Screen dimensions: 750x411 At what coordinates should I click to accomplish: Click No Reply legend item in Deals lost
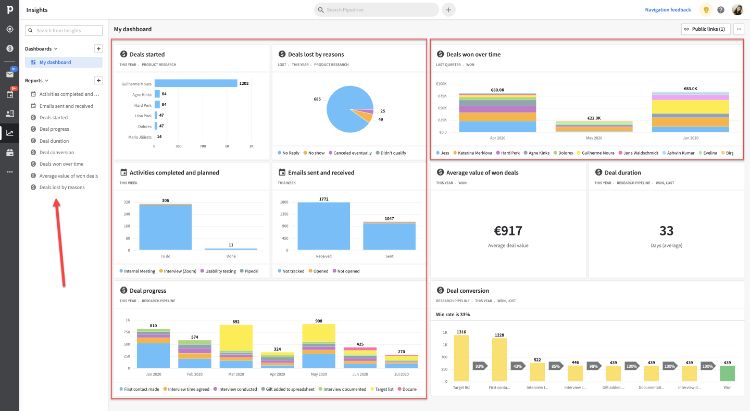coord(288,153)
